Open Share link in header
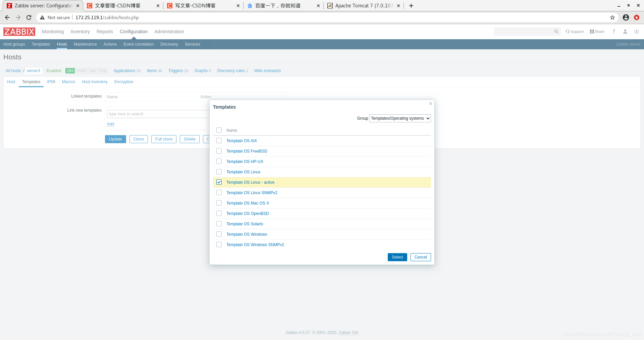The width and height of the screenshot is (644, 340). (597, 32)
